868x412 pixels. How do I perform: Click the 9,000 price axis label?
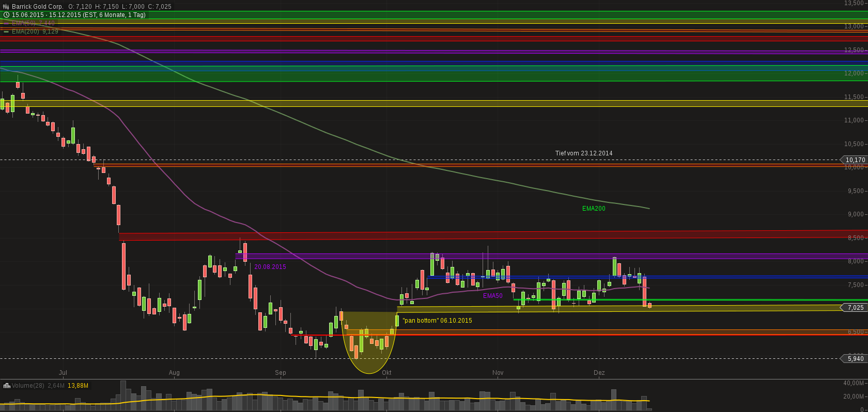click(856, 214)
